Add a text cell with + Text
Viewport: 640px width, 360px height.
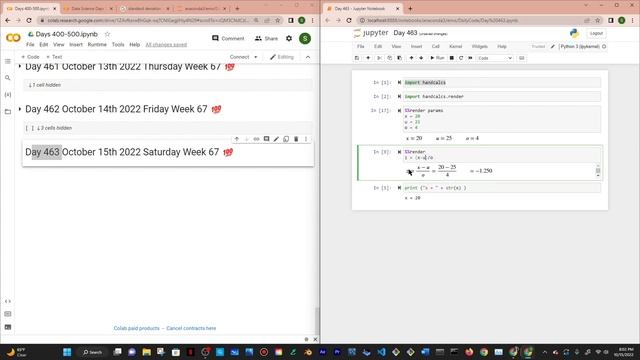(54, 57)
